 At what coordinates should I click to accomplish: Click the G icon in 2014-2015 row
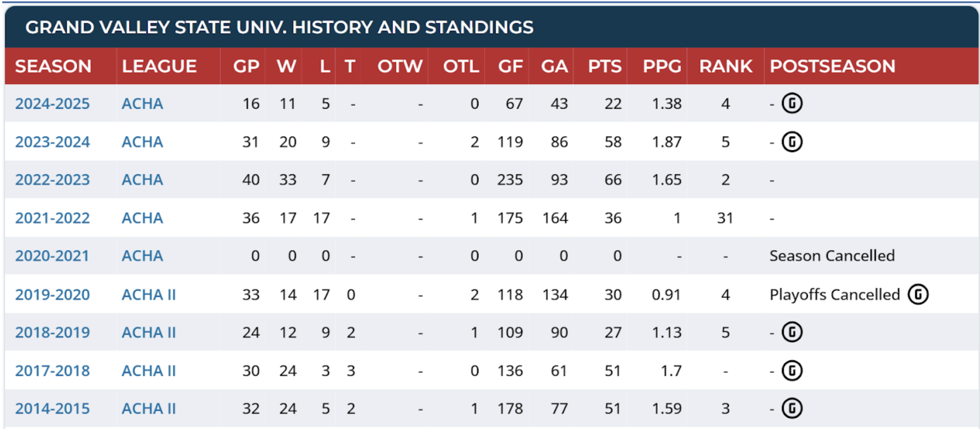[792, 409]
